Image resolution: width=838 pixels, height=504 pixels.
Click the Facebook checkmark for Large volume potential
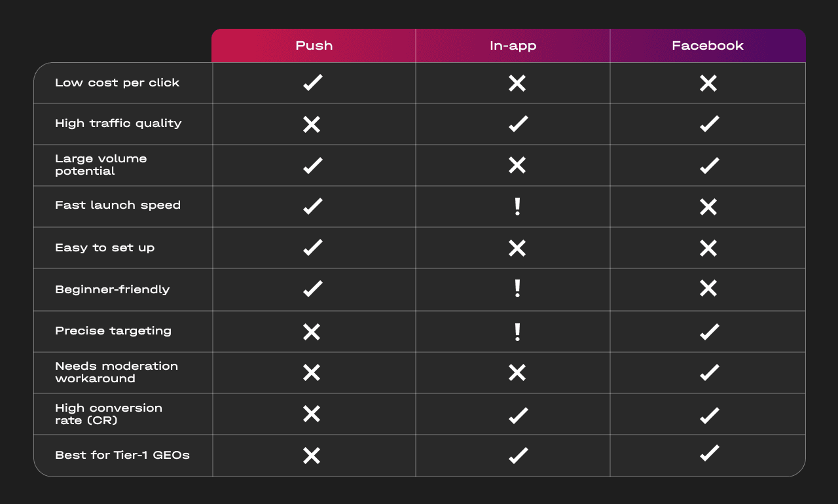tap(710, 165)
